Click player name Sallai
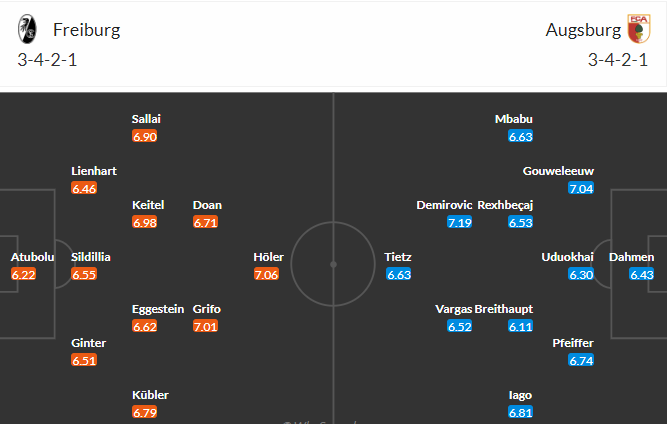This screenshot has height=424, width=668. click(x=146, y=119)
